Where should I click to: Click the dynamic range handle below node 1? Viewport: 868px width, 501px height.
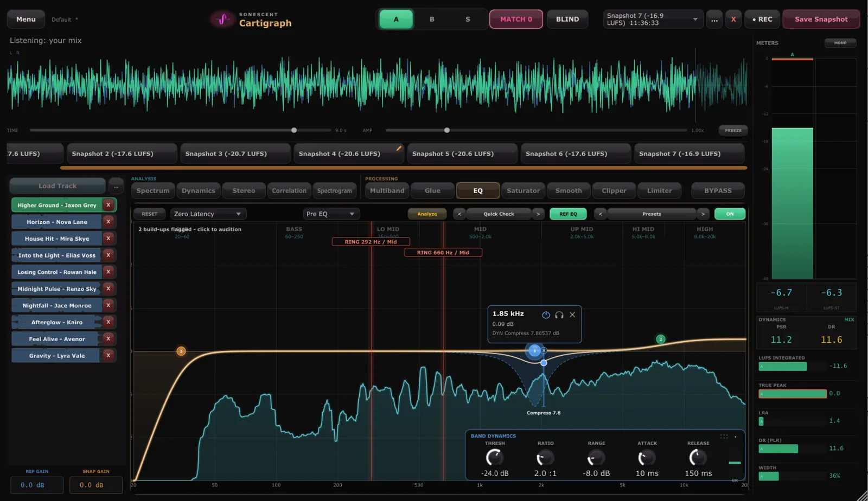click(544, 362)
